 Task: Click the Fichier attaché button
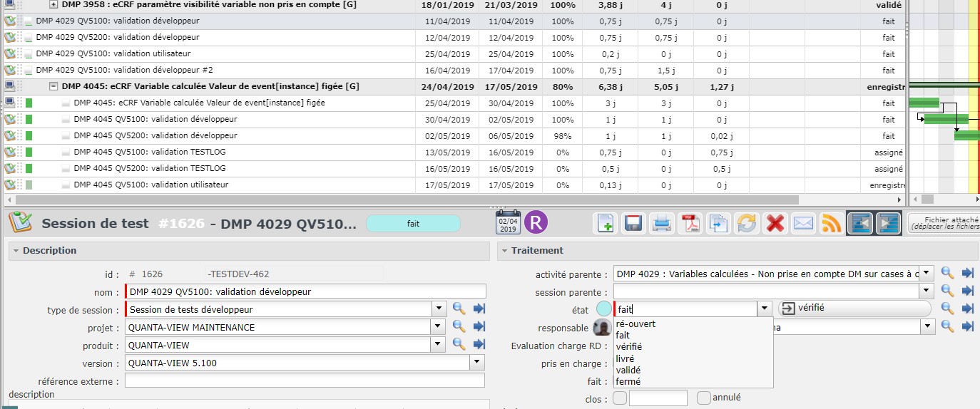tap(944, 224)
